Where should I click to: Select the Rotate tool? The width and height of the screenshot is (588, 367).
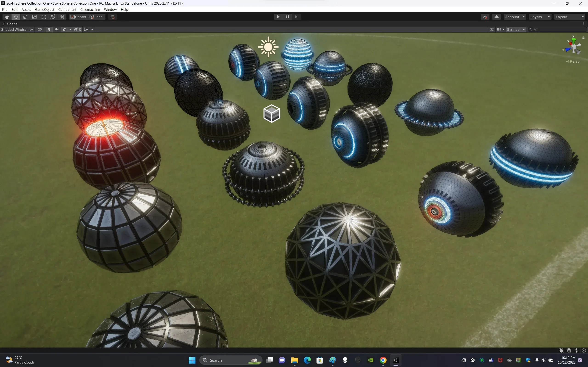click(x=25, y=17)
